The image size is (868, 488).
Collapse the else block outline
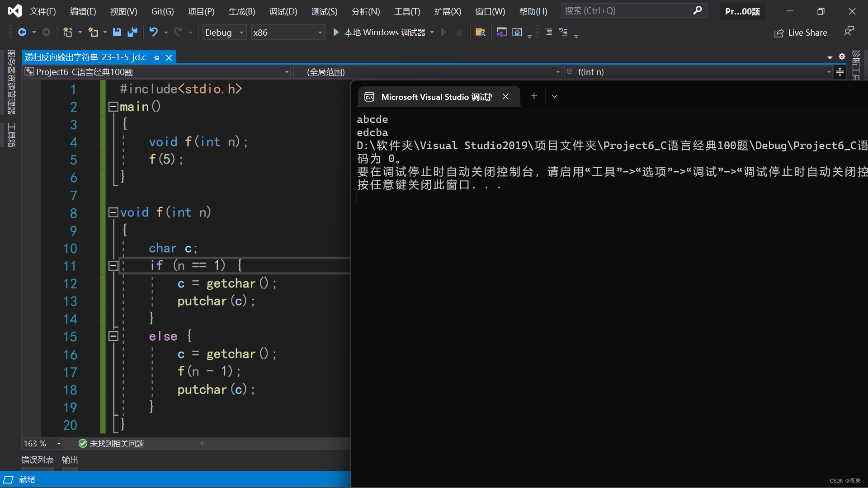pyautogui.click(x=113, y=336)
